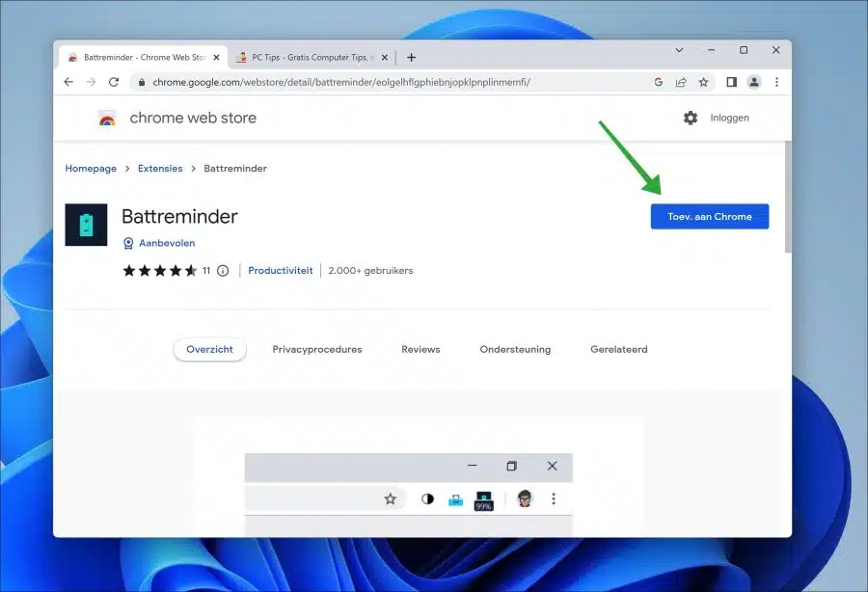Click the Inloggen link

coord(730,118)
